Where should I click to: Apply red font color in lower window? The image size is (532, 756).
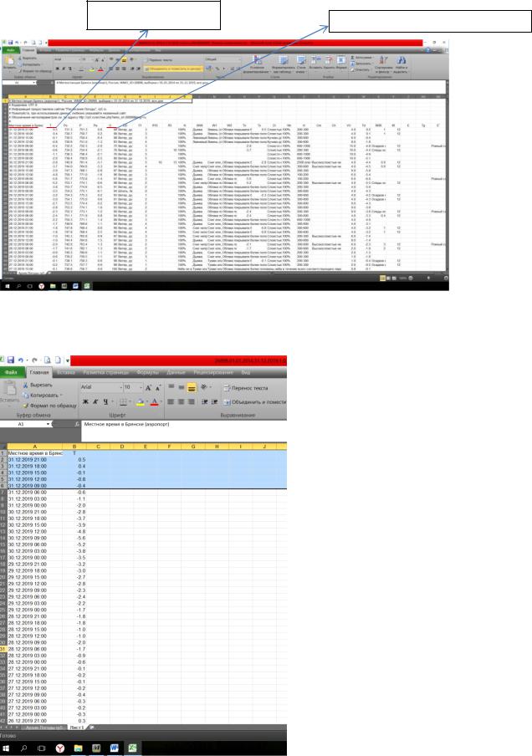(154, 401)
